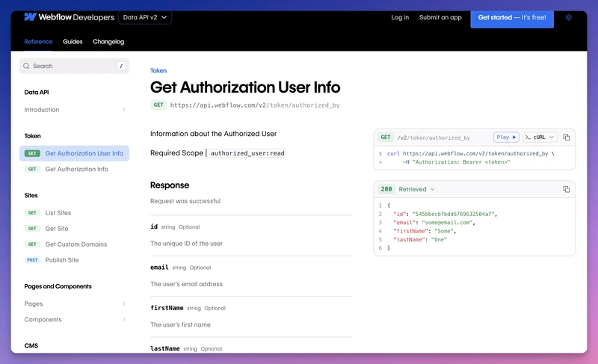Expand the Introduction section

point(74,110)
